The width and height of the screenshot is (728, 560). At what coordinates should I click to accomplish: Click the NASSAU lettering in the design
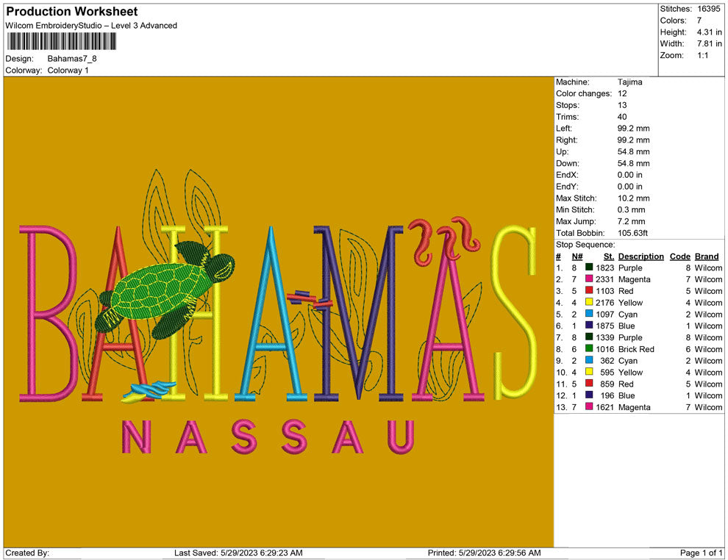tap(268, 437)
